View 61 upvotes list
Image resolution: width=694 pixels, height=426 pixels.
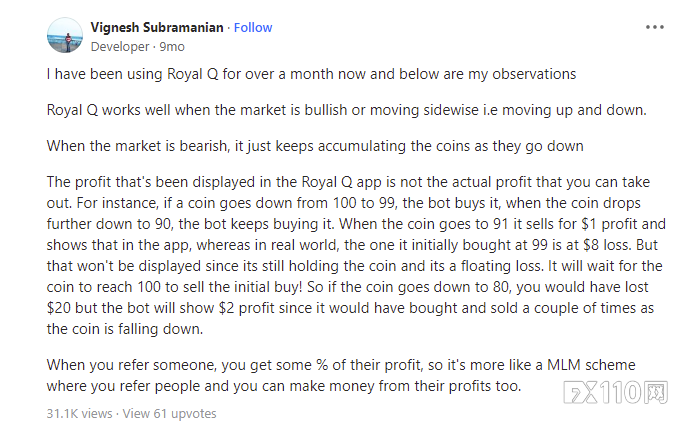(170, 413)
